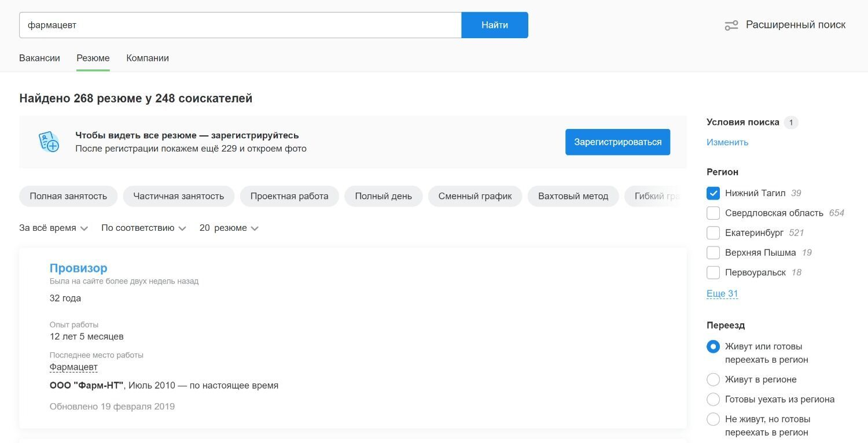Show more regions via Еще 31
Image resolution: width=868 pixels, height=443 pixels.
click(722, 294)
